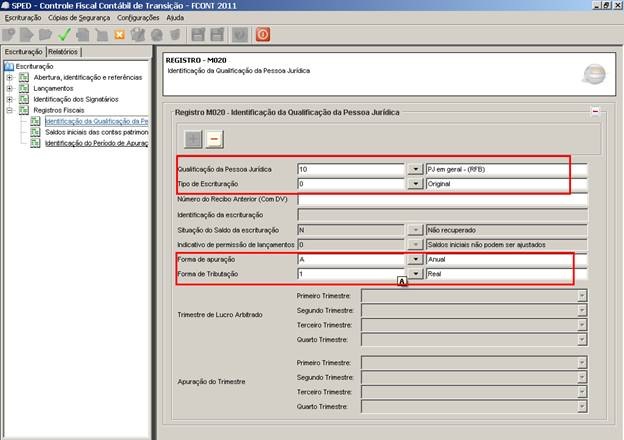Image resolution: width=624 pixels, height=440 pixels.
Task: Open the Escrituração menu
Action: coord(23,18)
